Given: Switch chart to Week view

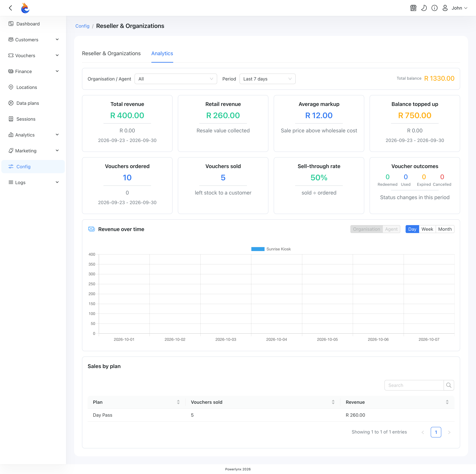Looking at the screenshot, I should coord(427,229).
